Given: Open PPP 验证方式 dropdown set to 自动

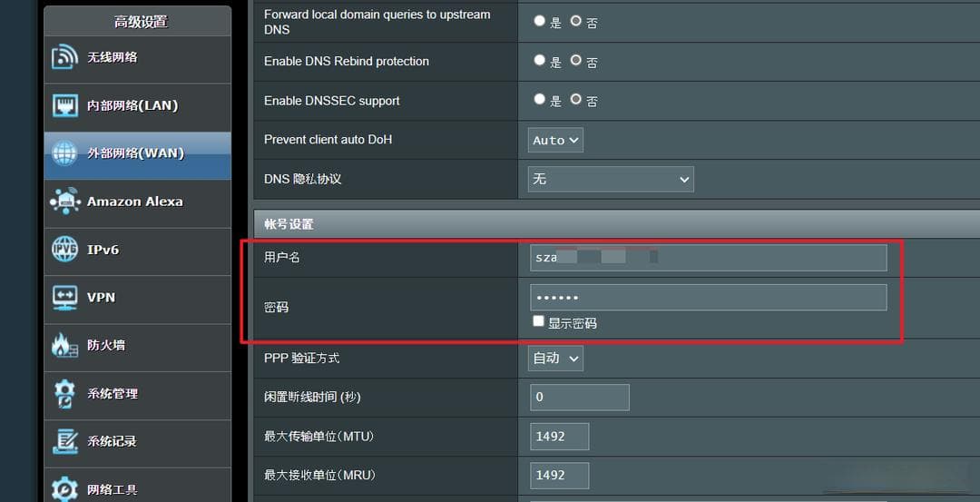Looking at the screenshot, I should tap(555, 359).
